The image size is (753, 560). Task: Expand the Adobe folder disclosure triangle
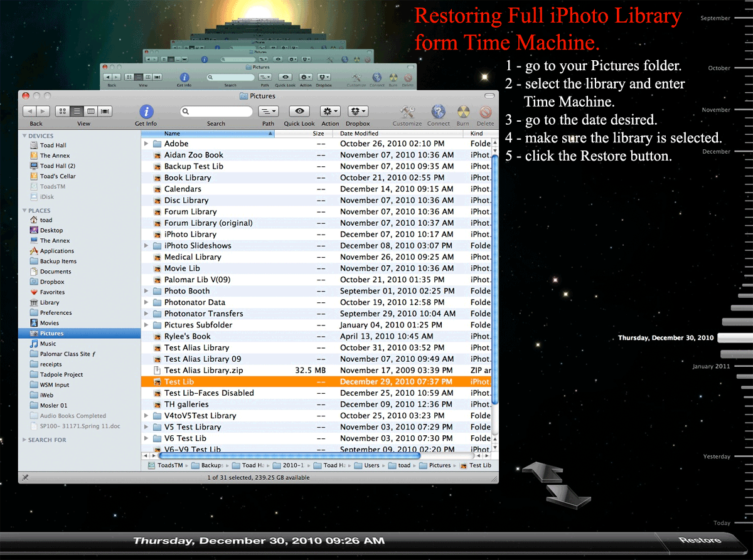[146, 144]
